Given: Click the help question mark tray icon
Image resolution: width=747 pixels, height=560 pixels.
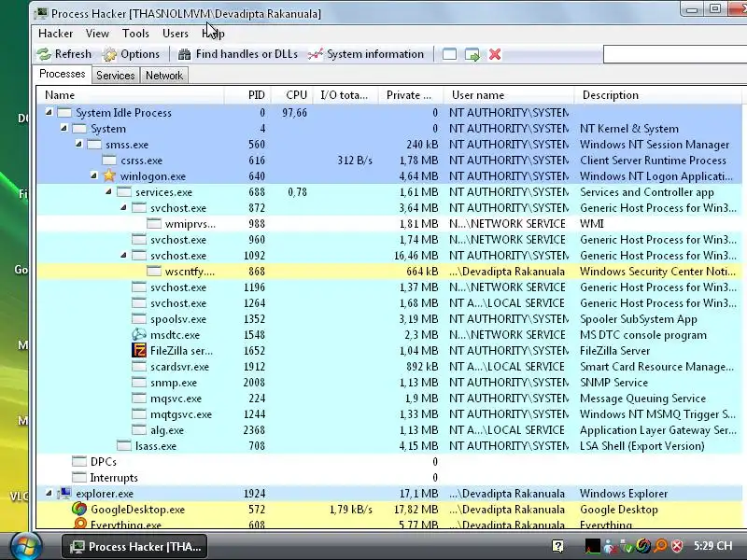Looking at the screenshot, I should click(557, 546).
